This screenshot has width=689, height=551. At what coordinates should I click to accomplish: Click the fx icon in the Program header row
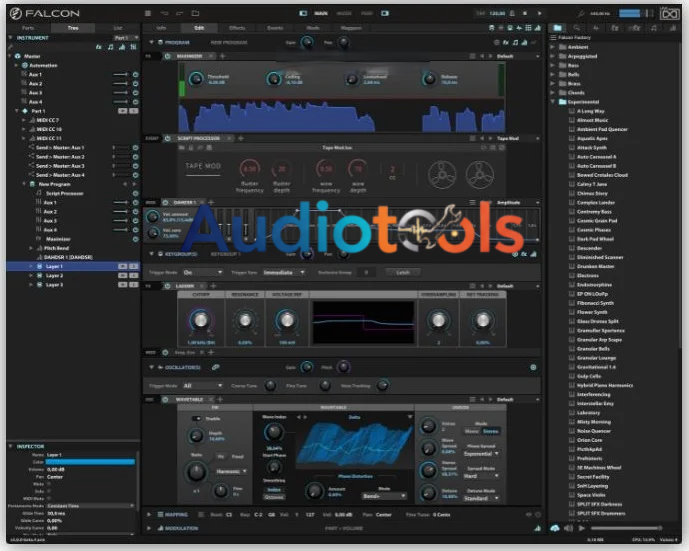506,43
